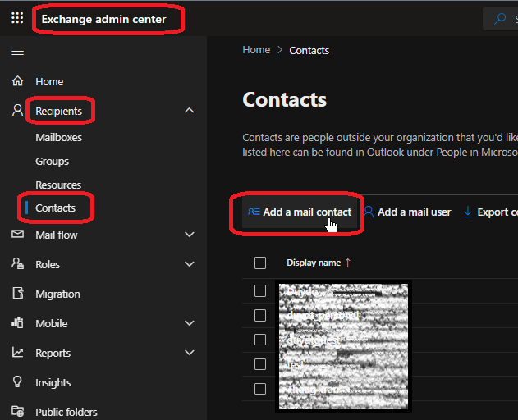The width and height of the screenshot is (518, 420).
Task: Click the Migration icon in sidebar
Action: [18, 293]
